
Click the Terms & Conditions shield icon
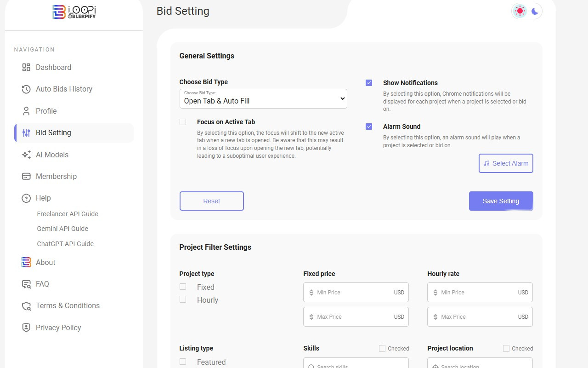pyautogui.click(x=26, y=306)
